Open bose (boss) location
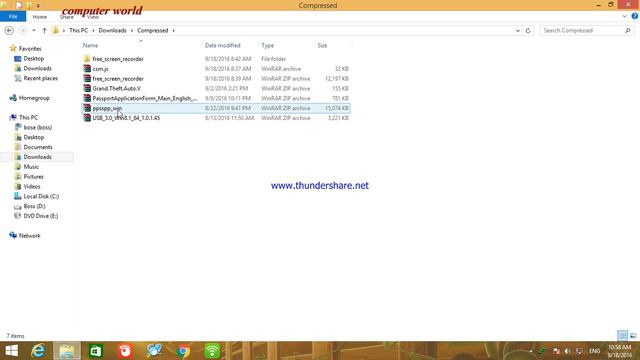 click(38, 127)
